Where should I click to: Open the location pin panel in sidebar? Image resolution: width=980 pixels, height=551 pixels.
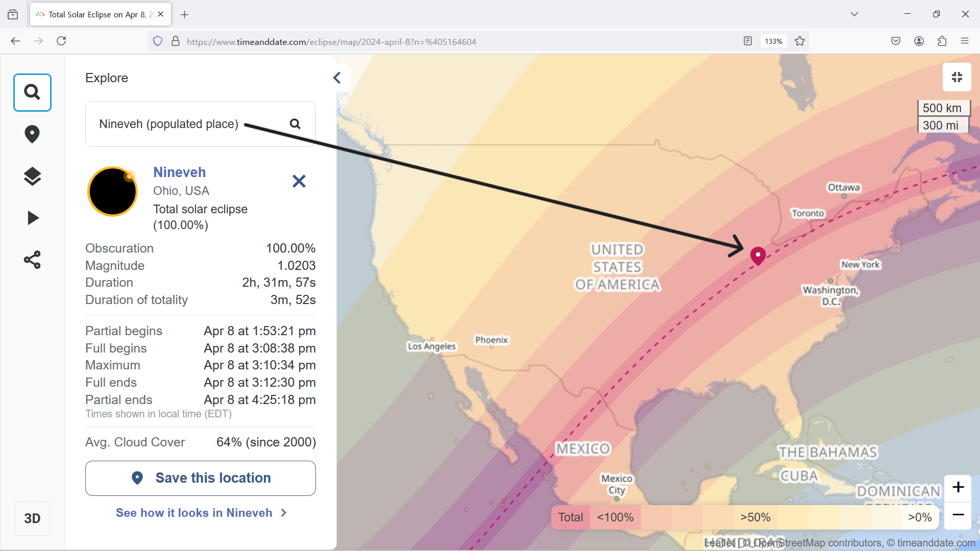click(32, 134)
